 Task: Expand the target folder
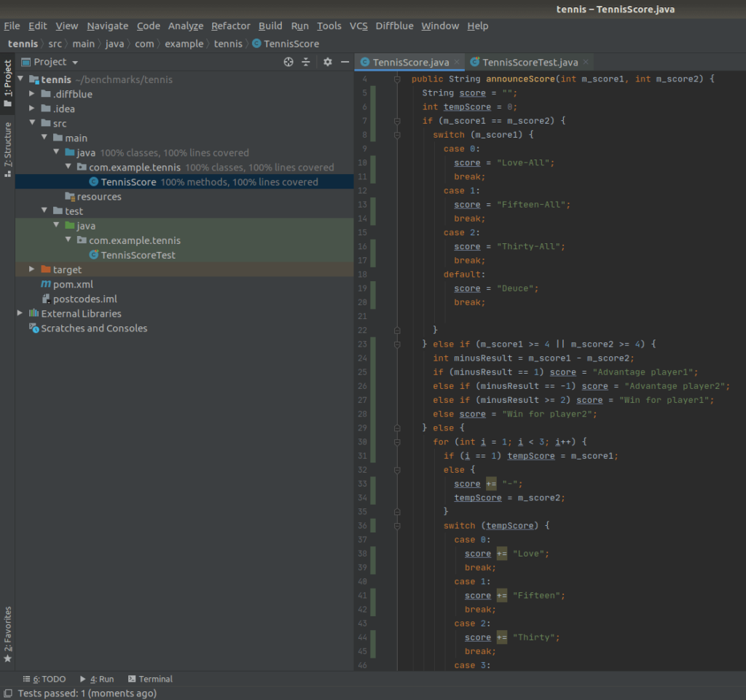point(31,270)
